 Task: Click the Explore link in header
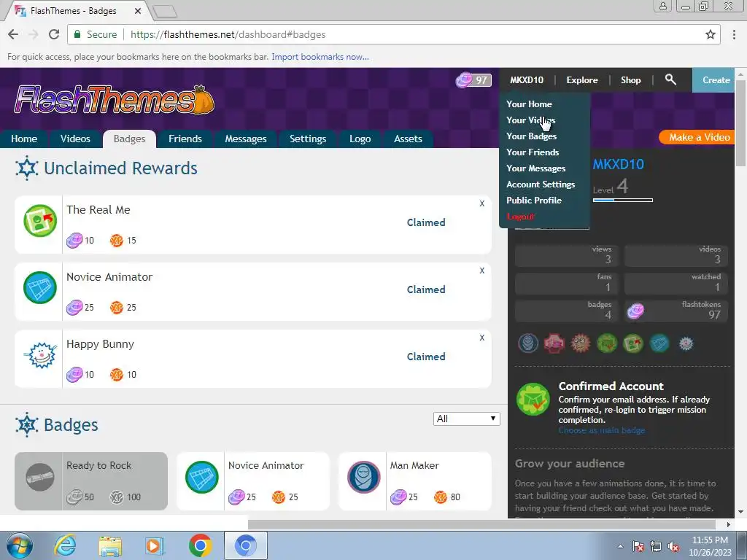[x=581, y=80]
